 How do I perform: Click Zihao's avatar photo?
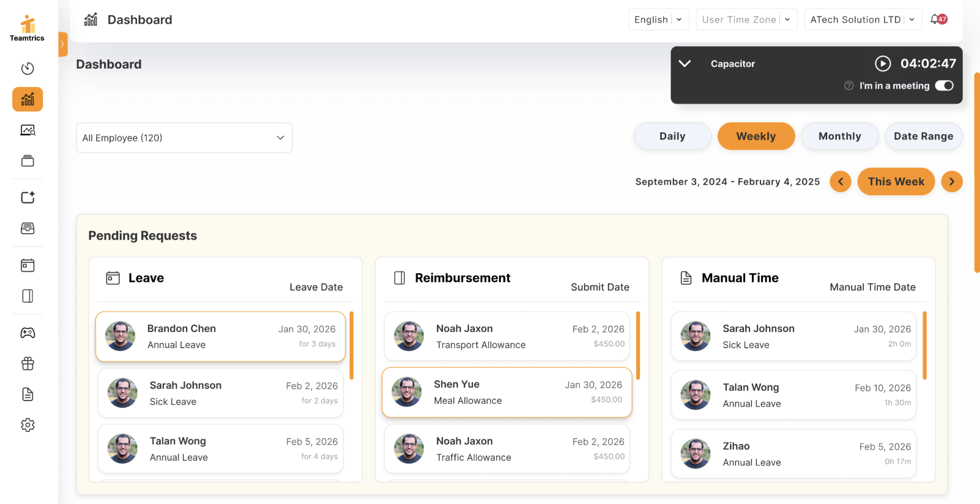pos(696,454)
